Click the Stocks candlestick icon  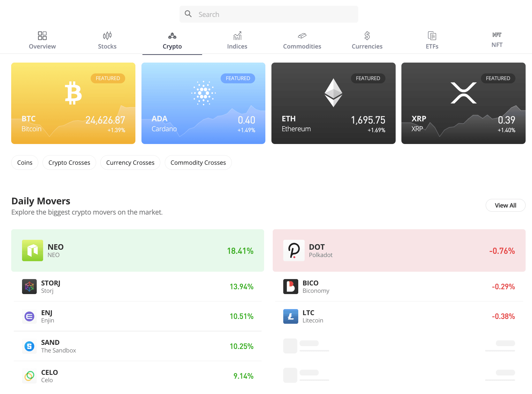pyautogui.click(x=107, y=35)
